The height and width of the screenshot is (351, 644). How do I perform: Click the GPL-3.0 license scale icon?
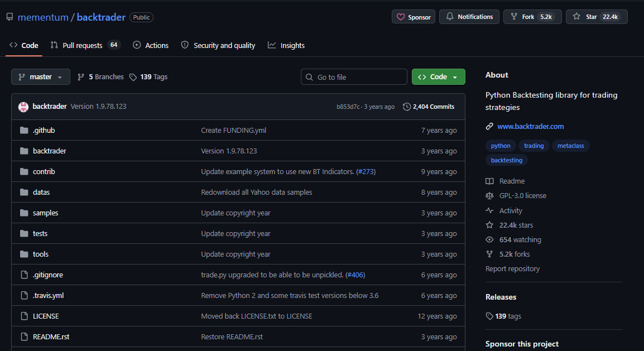click(x=489, y=196)
